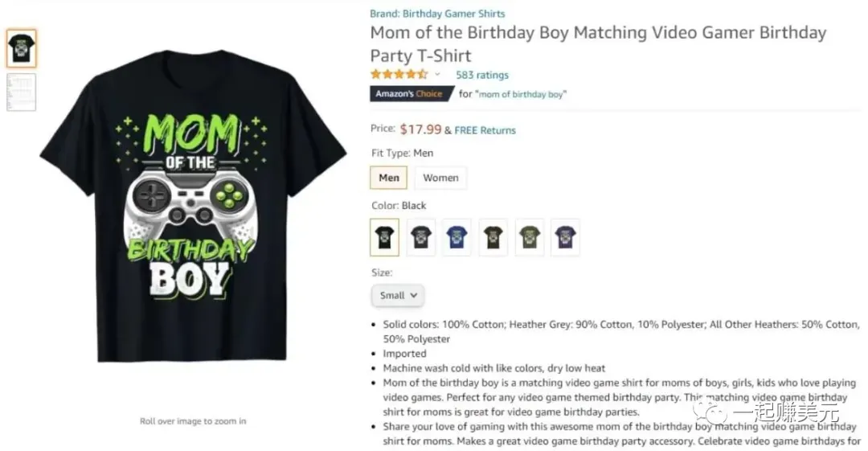Select the black shirt thumbnail image

click(x=21, y=49)
